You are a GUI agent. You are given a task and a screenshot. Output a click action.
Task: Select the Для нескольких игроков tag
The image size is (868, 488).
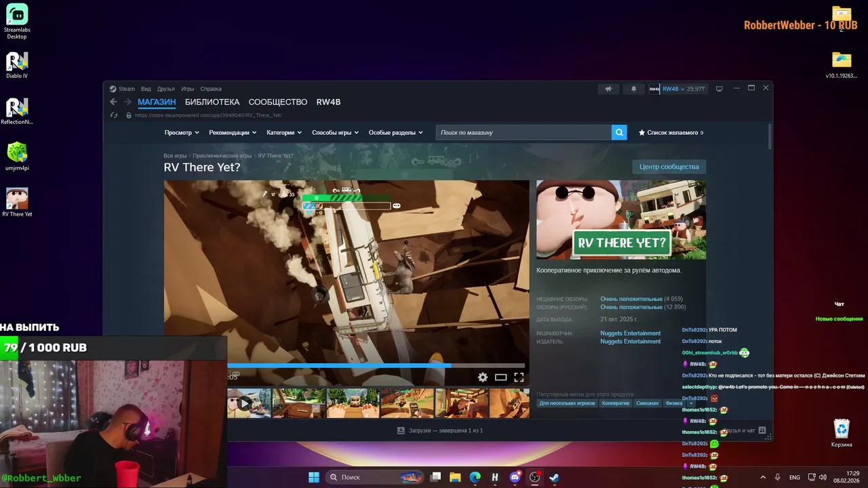point(568,403)
